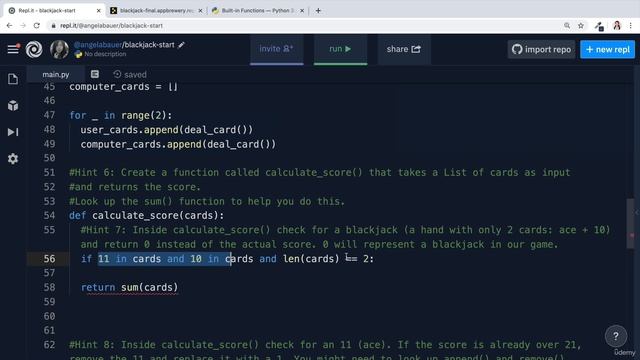Open the browser extensions icon

599,26
